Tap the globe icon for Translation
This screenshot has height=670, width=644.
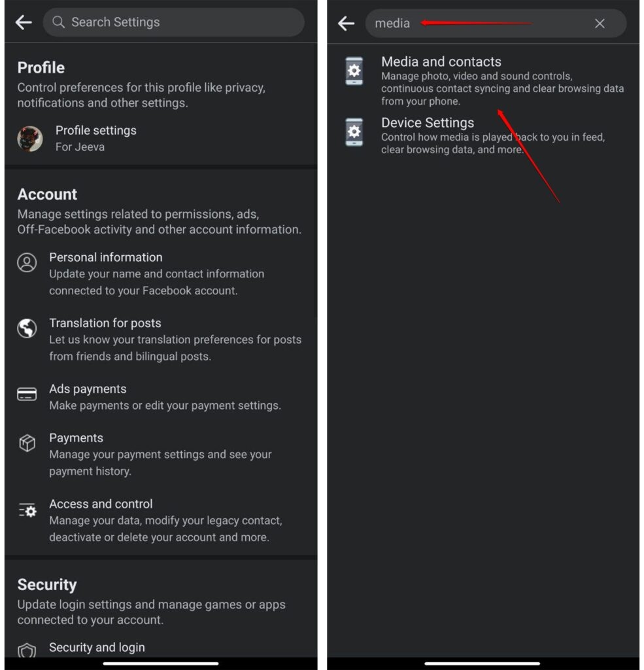27,328
